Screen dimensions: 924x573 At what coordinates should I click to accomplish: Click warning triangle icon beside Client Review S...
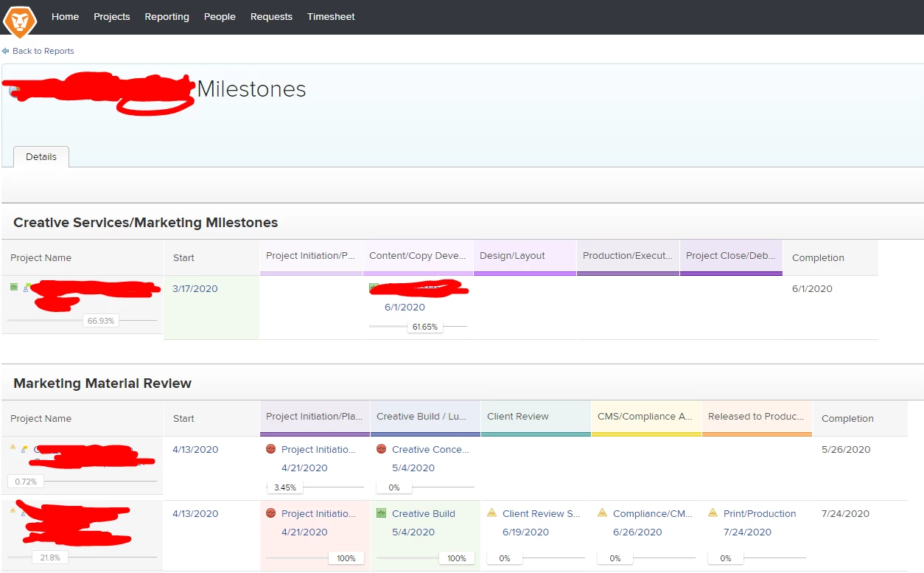pyautogui.click(x=491, y=513)
